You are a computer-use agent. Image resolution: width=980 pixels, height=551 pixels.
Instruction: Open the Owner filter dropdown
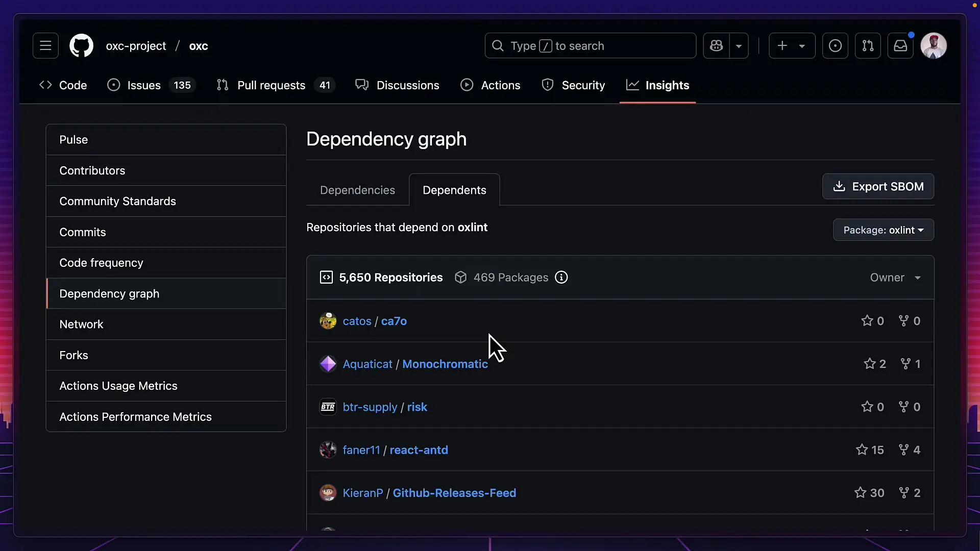[x=896, y=278]
